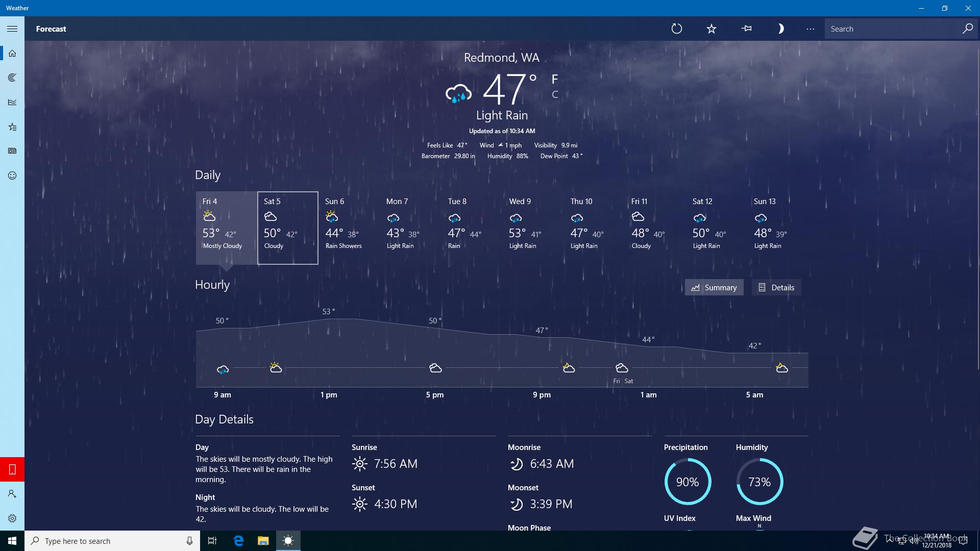Click the 5 pm cloudy icon on hourly chart
The height and width of the screenshot is (551, 980).
(x=435, y=368)
